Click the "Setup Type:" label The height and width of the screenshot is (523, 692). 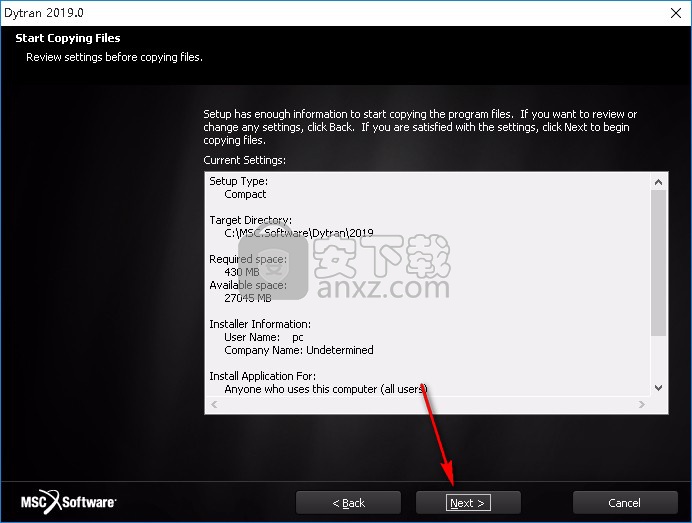[238, 181]
